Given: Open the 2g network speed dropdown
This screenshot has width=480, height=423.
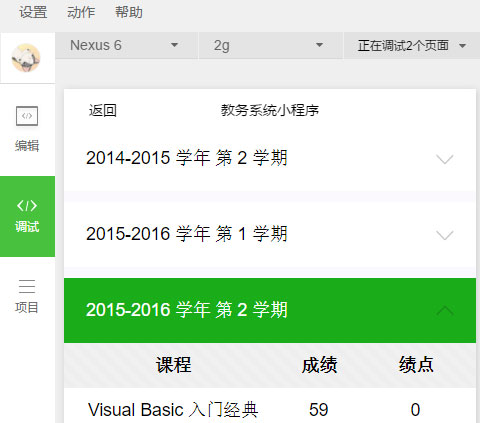Looking at the screenshot, I should coord(270,45).
